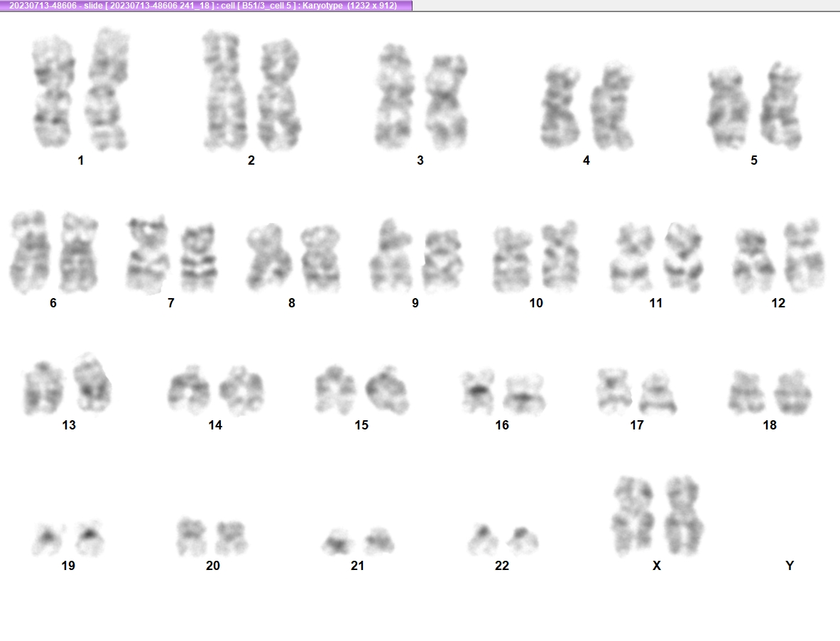Click the right chromosome 6 image
This screenshot has width=840, height=641.
(x=79, y=253)
